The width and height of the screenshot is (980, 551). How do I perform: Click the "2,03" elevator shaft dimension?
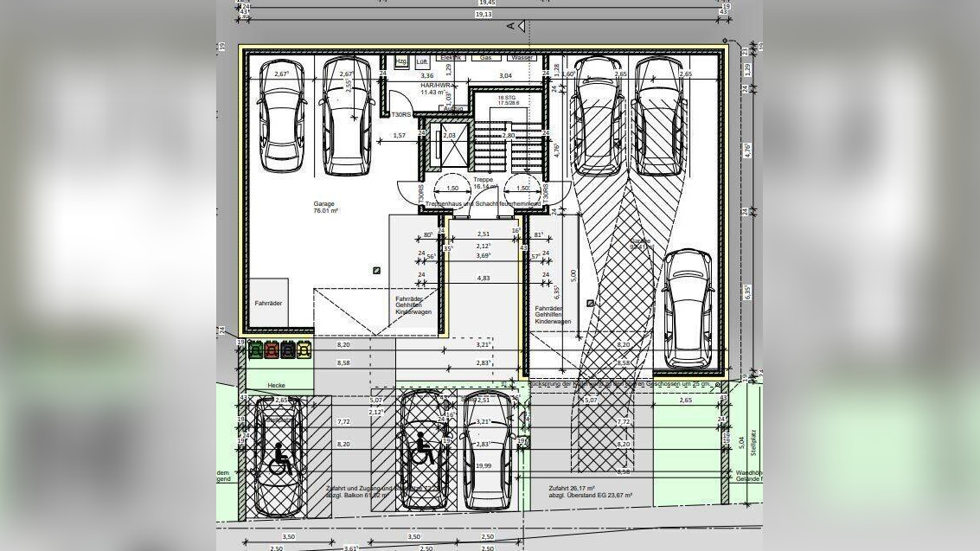(450, 136)
